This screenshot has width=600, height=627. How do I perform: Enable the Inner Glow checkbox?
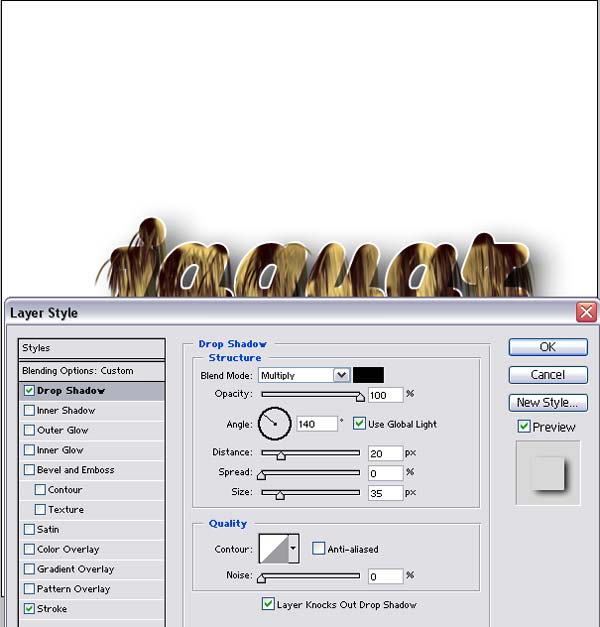29,450
